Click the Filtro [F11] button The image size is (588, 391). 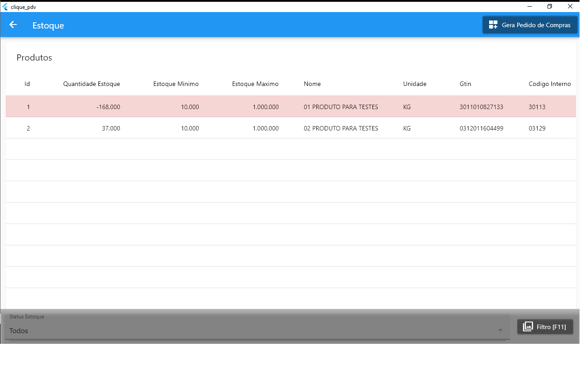545,327
